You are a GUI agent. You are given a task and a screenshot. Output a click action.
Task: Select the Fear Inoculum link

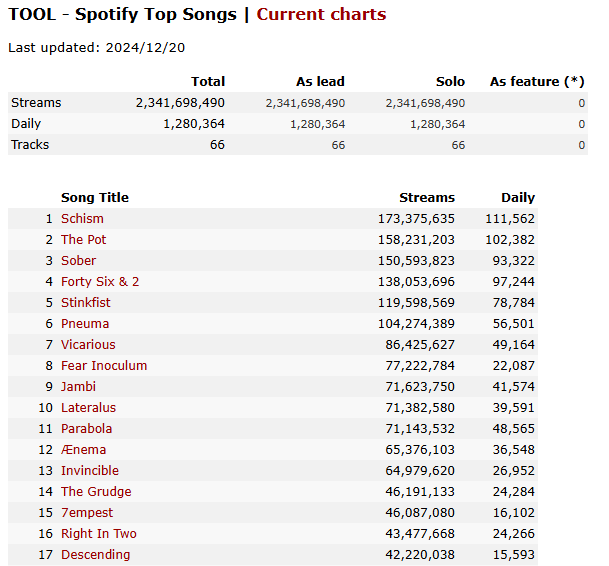[x=104, y=365]
